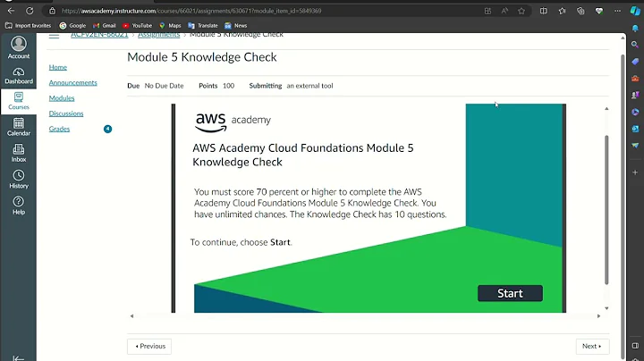Open Browser essentials heart icon

click(x=599, y=11)
